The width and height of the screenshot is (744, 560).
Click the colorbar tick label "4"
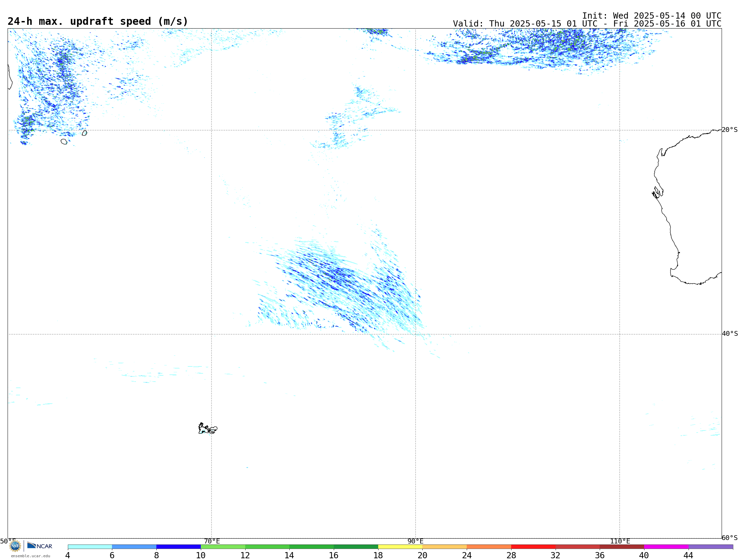click(x=68, y=556)
